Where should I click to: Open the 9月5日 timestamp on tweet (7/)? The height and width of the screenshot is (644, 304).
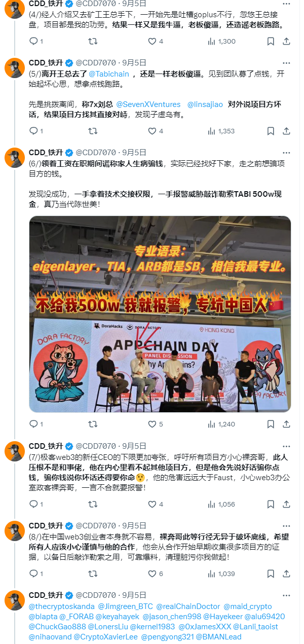coord(134,446)
